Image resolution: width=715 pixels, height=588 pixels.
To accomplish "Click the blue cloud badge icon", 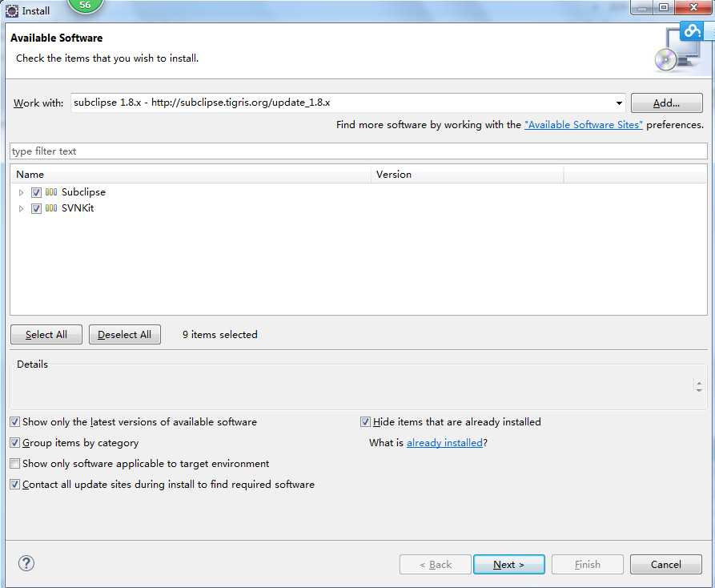I will (x=691, y=31).
